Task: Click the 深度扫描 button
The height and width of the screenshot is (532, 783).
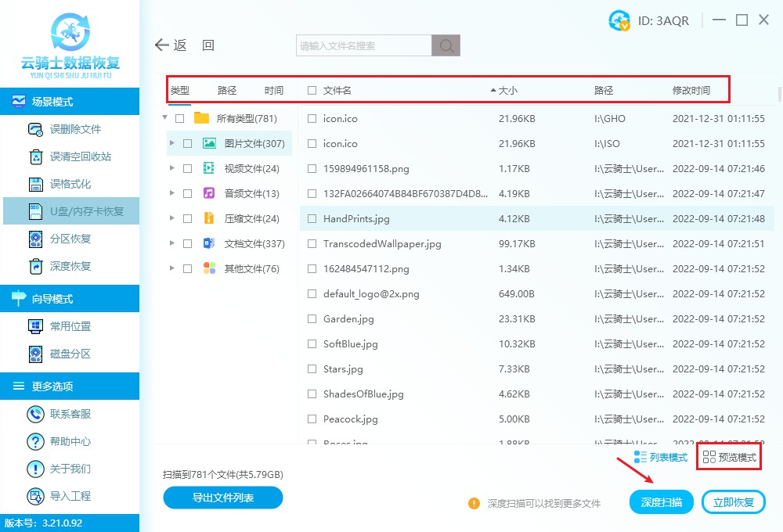Action: tap(661, 501)
